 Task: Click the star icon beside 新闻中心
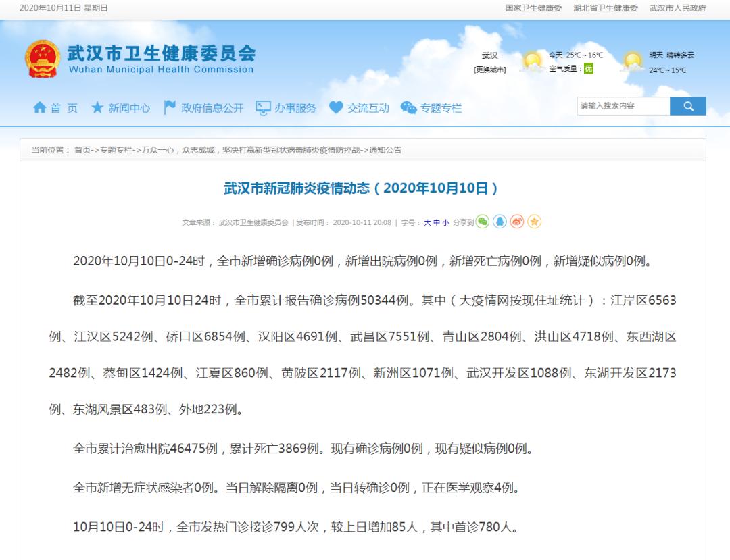[x=97, y=108]
